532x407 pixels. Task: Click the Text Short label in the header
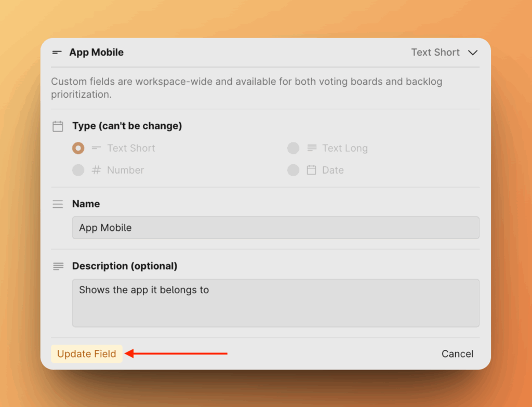click(x=435, y=52)
